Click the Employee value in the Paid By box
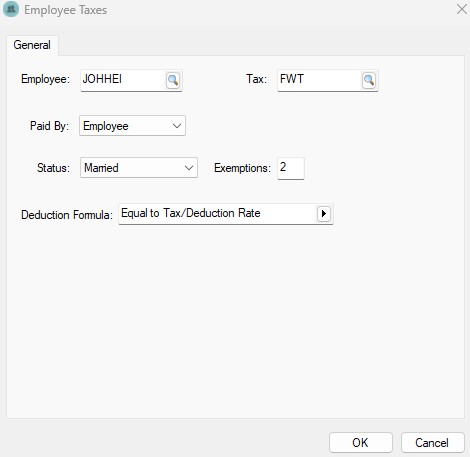Screen dimensions: 470x457 (106, 126)
